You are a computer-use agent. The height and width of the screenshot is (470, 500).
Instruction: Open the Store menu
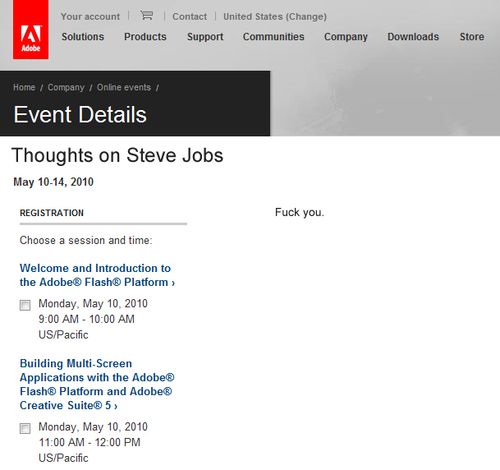tap(472, 37)
